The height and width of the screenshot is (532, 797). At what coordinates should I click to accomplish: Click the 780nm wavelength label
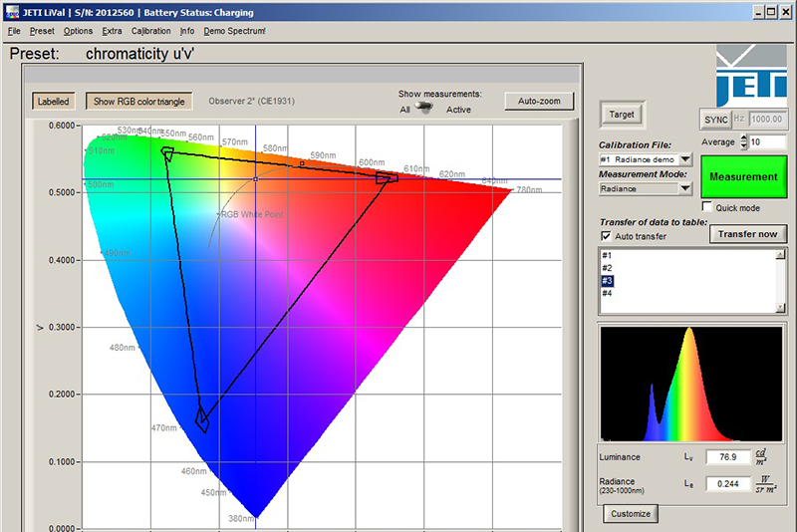[x=529, y=189]
